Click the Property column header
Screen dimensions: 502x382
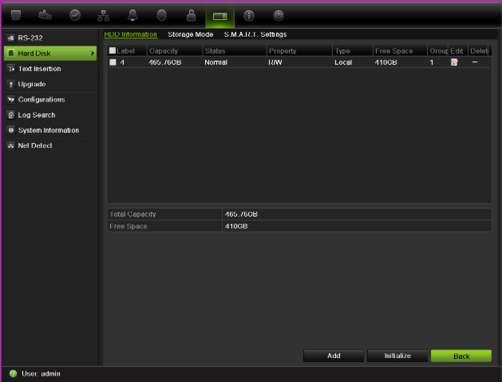(299, 51)
